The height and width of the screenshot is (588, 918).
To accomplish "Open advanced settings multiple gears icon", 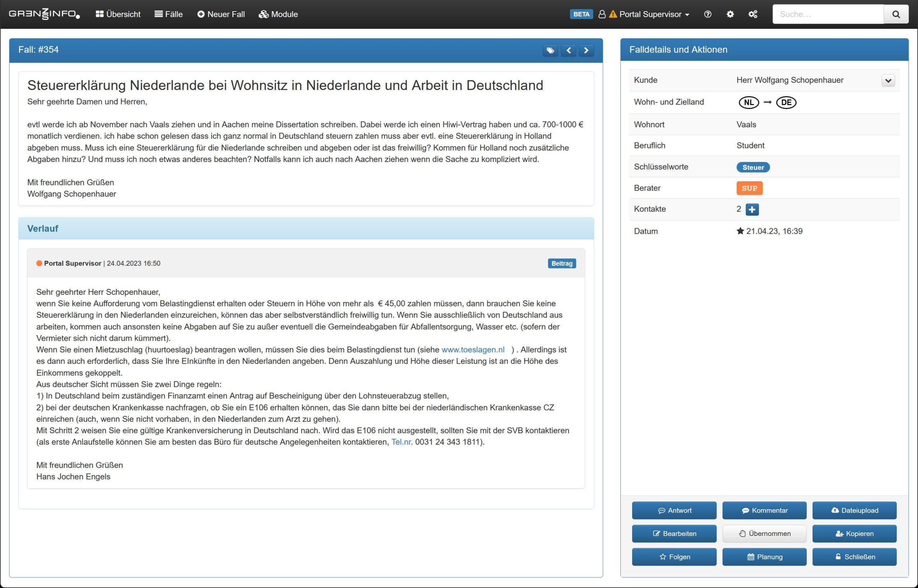I will pyautogui.click(x=753, y=14).
